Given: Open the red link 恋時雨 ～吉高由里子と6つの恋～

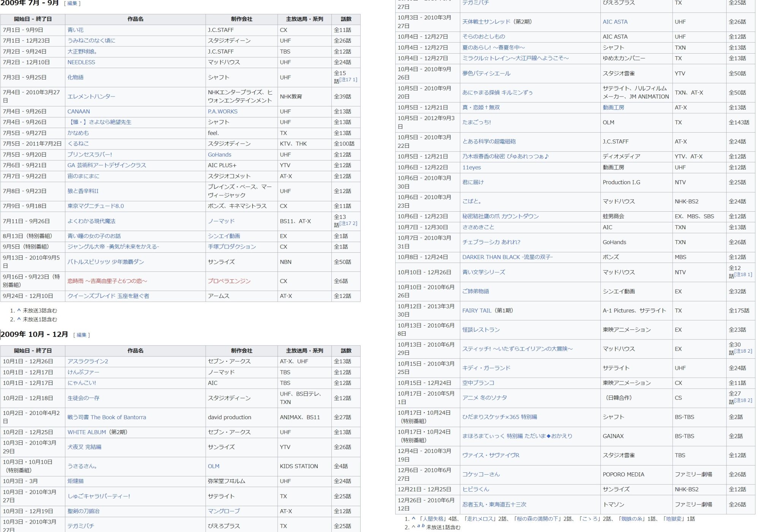Looking at the screenshot, I should (107, 281).
